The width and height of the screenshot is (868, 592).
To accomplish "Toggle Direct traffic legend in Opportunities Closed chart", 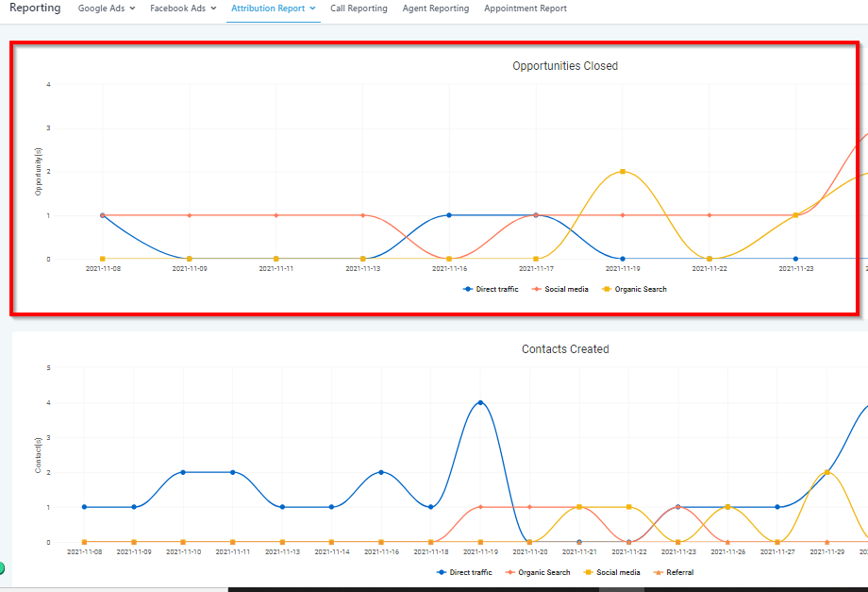I will click(x=491, y=289).
